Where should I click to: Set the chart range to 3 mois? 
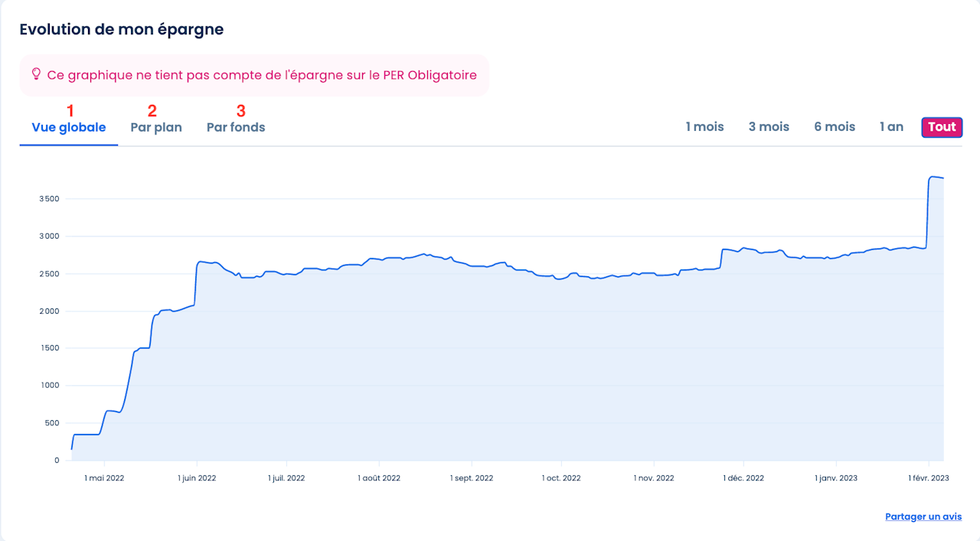click(769, 127)
